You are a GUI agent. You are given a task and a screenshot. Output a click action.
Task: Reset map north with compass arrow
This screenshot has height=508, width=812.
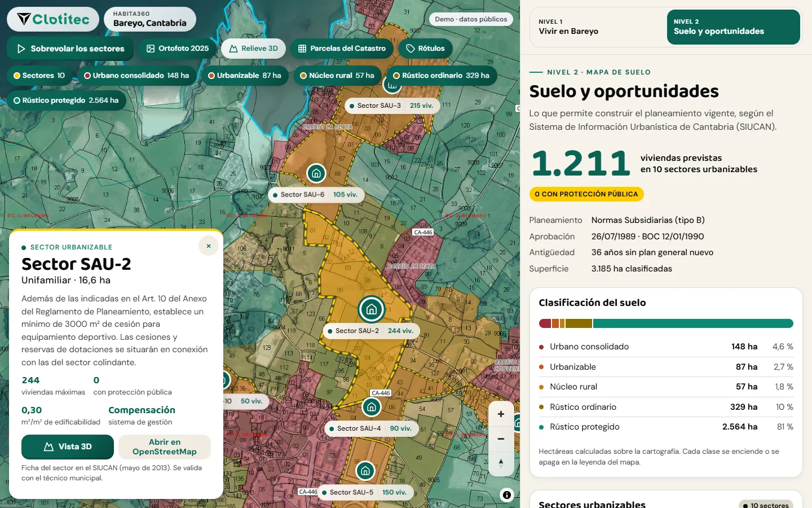click(x=501, y=463)
